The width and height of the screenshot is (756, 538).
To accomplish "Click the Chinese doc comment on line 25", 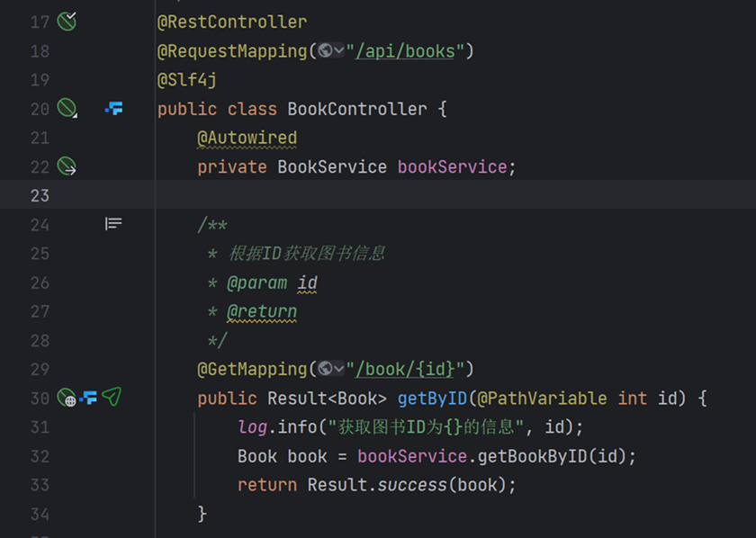I will 307,253.
